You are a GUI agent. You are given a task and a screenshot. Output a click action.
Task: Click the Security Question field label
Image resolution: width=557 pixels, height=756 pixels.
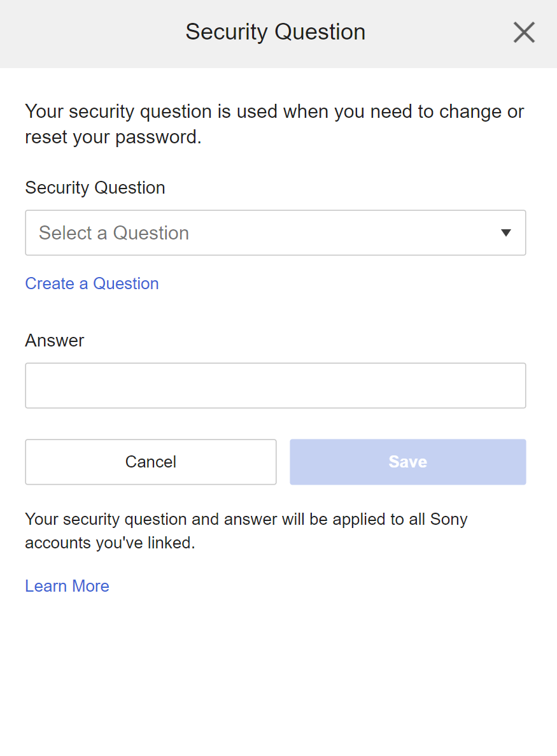pyautogui.click(x=95, y=188)
